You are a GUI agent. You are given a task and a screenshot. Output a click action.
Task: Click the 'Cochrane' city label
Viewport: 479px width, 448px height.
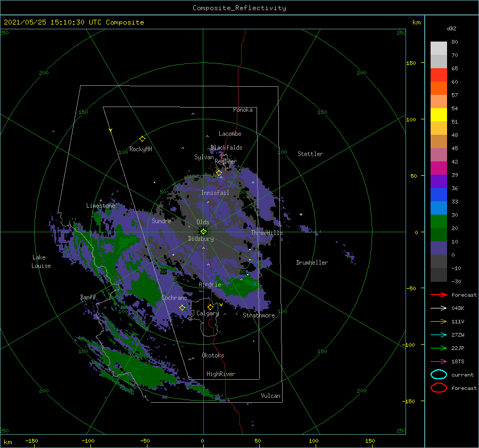[x=174, y=298]
